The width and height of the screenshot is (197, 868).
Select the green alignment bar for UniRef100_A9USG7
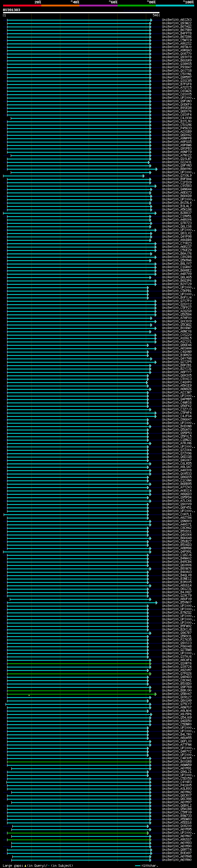[x=79, y=840]
